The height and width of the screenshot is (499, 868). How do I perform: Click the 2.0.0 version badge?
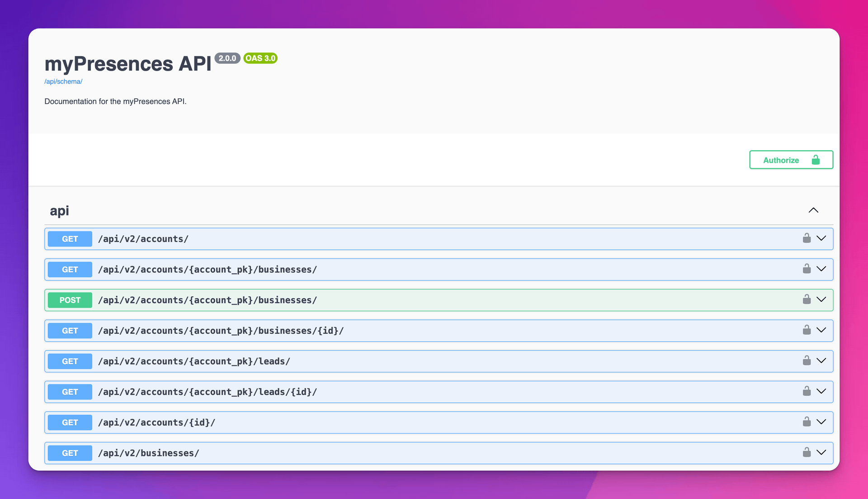(227, 58)
